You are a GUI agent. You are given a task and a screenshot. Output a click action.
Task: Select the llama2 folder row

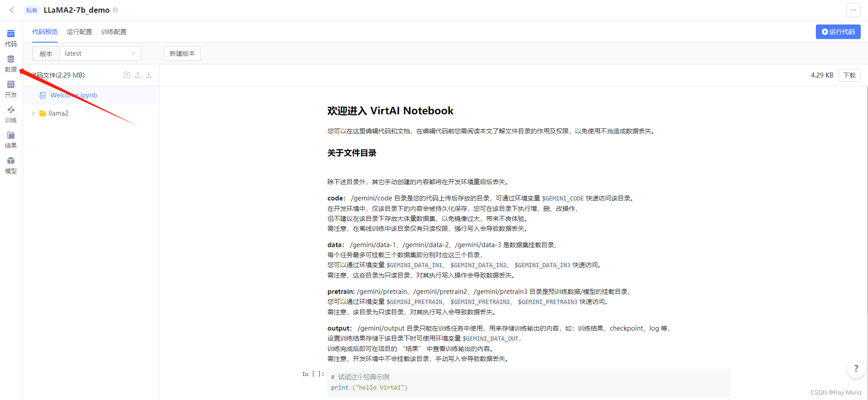pyautogui.click(x=91, y=113)
